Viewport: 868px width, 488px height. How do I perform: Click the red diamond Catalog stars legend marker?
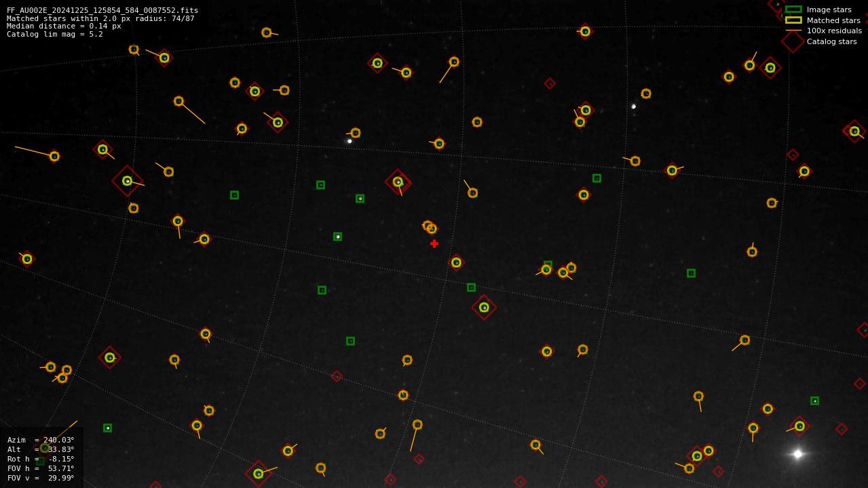click(x=793, y=41)
